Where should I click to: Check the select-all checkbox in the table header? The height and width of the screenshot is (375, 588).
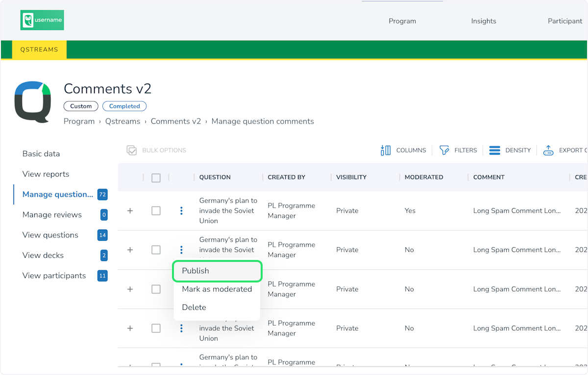[156, 178]
